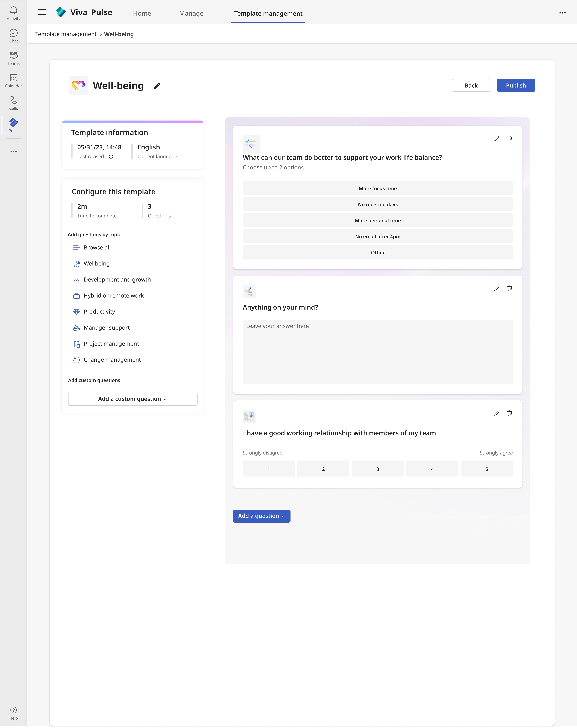Choose the 'No email after 4pm' option
The image size is (577, 728).
377,236
